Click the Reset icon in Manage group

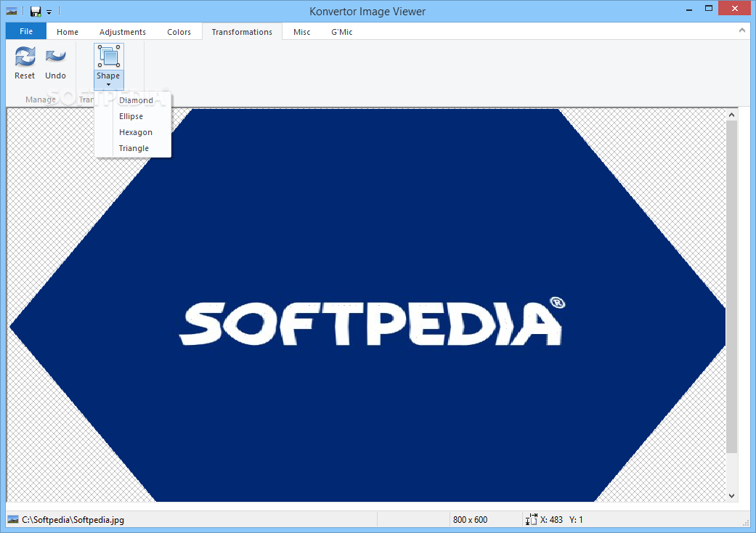[x=25, y=57]
